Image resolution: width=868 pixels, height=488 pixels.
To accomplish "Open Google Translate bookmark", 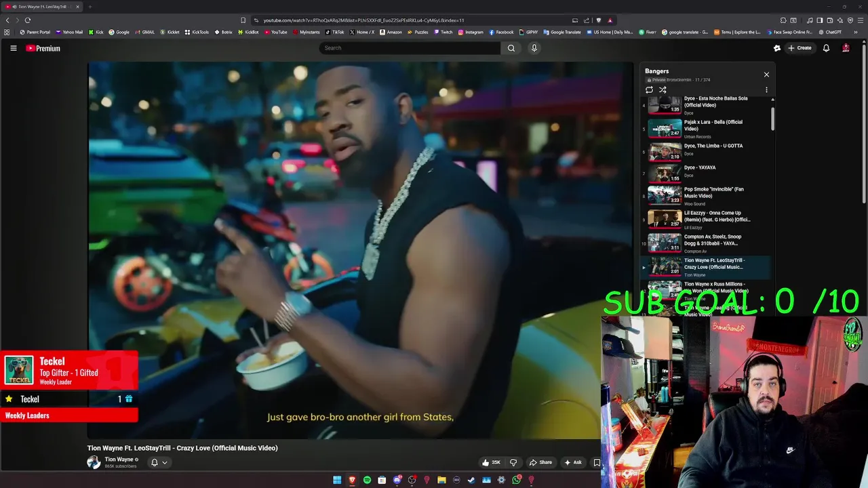I will pos(561,32).
